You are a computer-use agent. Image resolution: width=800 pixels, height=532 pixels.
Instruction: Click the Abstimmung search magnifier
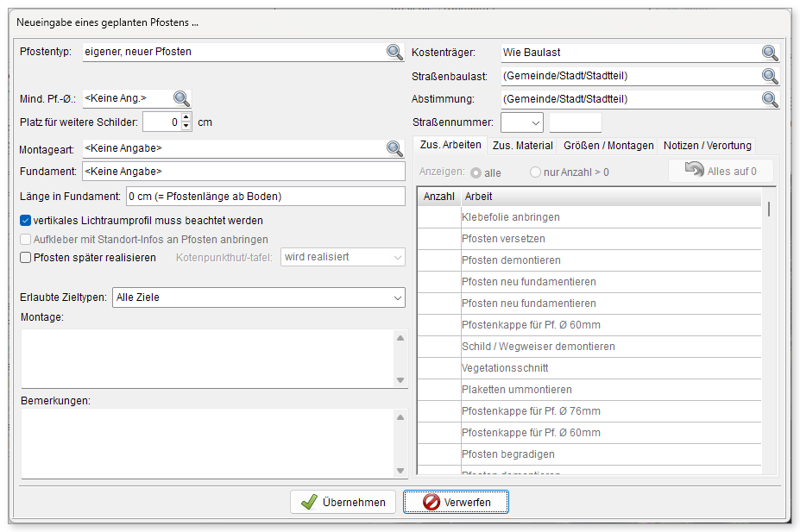coord(770,99)
